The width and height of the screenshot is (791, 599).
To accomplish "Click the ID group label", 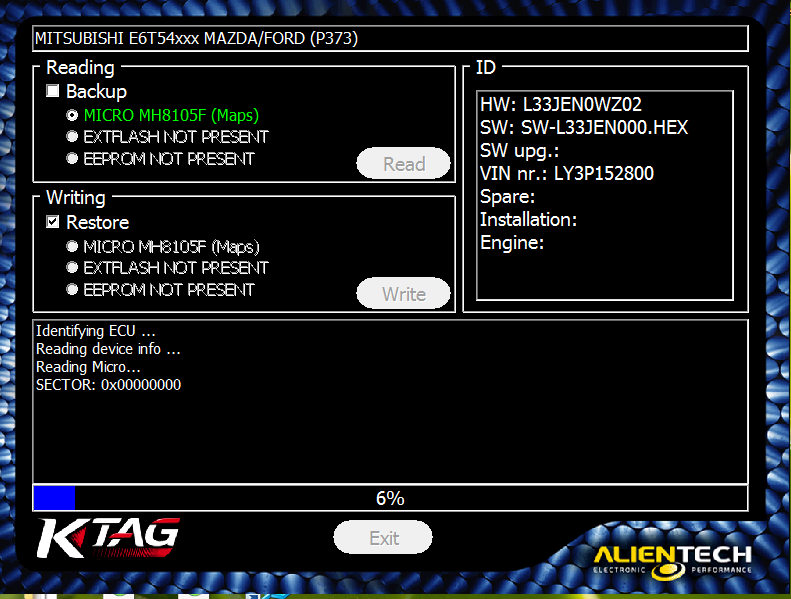I will (486, 67).
